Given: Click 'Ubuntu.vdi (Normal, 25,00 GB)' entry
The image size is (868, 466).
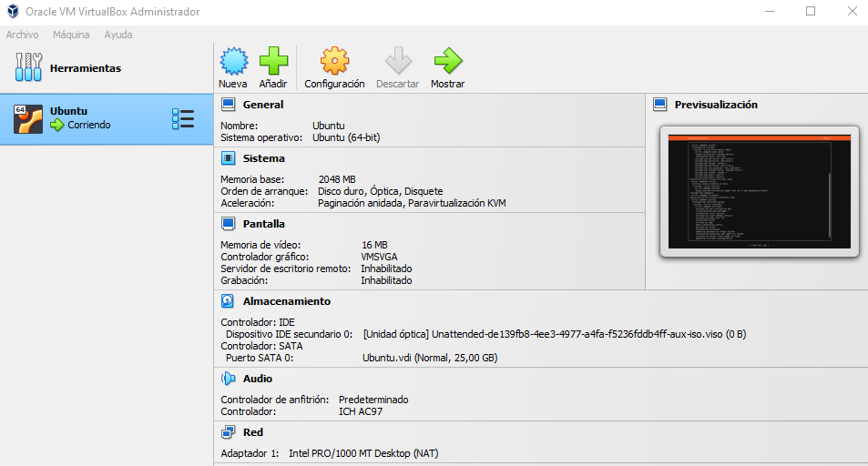Looking at the screenshot, I should 430,358.
